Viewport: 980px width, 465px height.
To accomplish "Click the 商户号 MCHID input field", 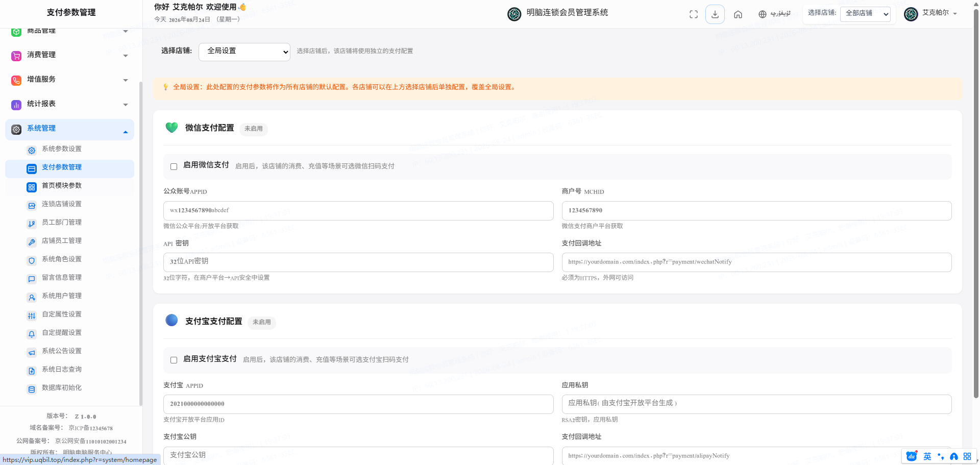I will pos(756,211).
